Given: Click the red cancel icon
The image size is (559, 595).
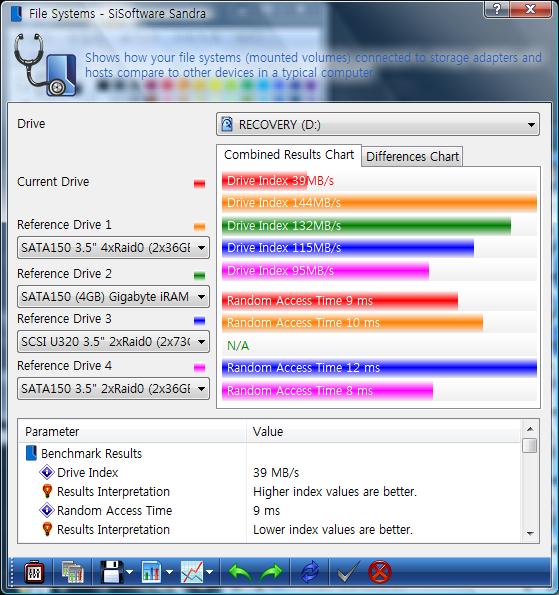Looking at the screenshot, I should point(379,572).
